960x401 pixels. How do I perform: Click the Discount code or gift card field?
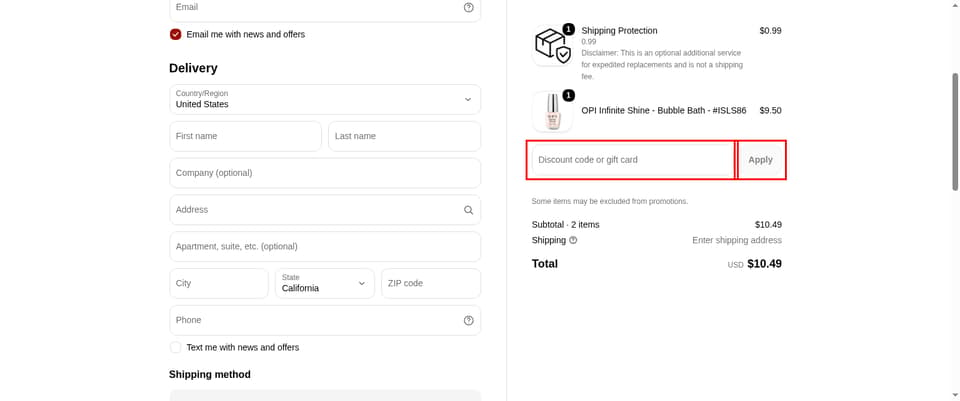click(633, 160)
